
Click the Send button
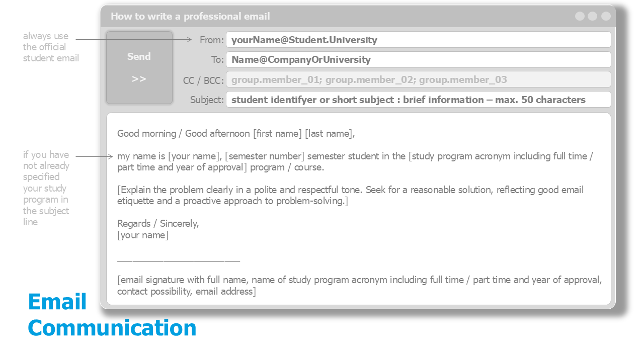point(139,67)
